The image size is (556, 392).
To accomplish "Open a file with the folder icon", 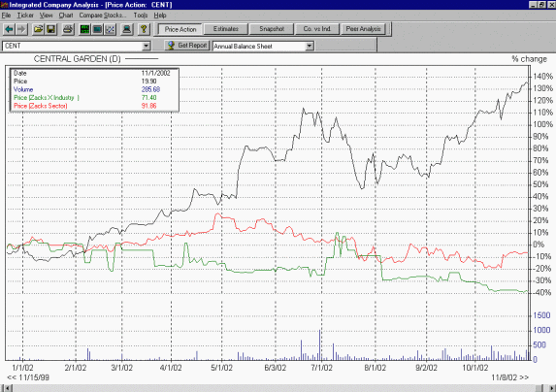I will (x=38, y=29).
